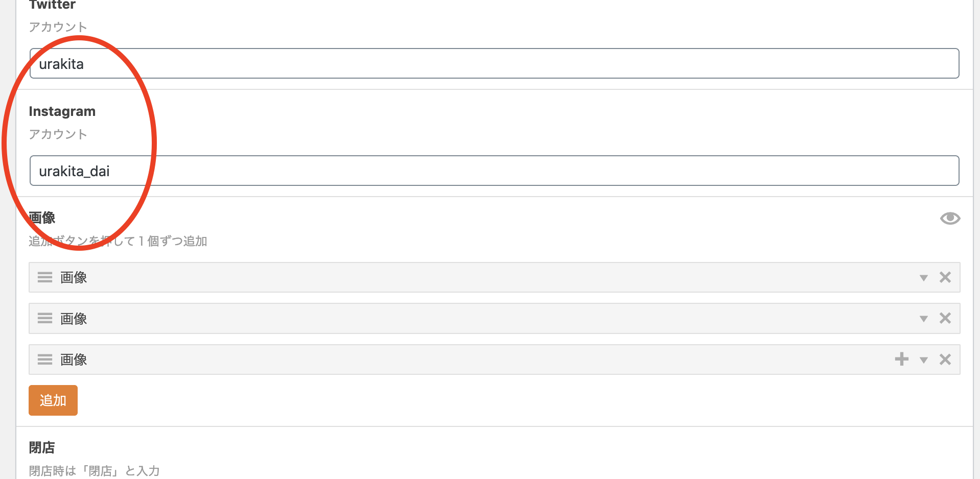Expand the second 画像 row arrow

(924, 319)
